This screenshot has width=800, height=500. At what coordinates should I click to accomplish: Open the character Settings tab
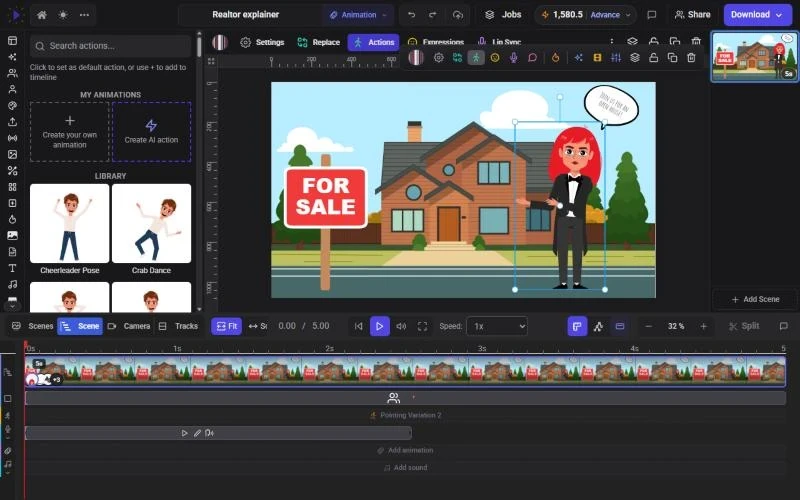(x=262, y=42)
